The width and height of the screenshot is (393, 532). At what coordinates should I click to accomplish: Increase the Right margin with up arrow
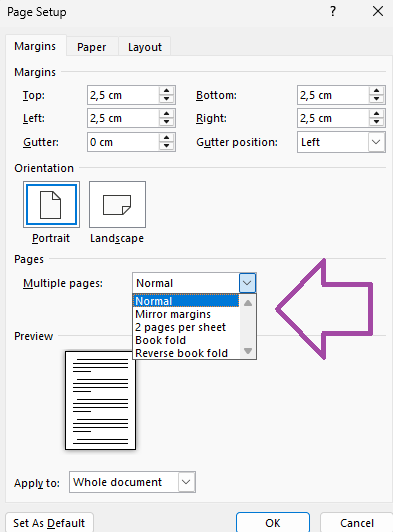tap(376, 114)
